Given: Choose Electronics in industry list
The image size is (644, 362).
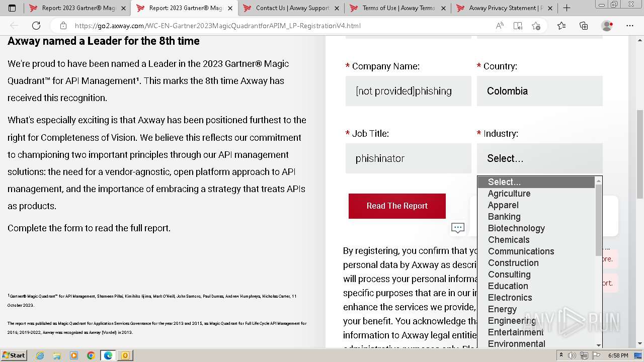Looking at the screenshot, I should [x=536, y=298].
